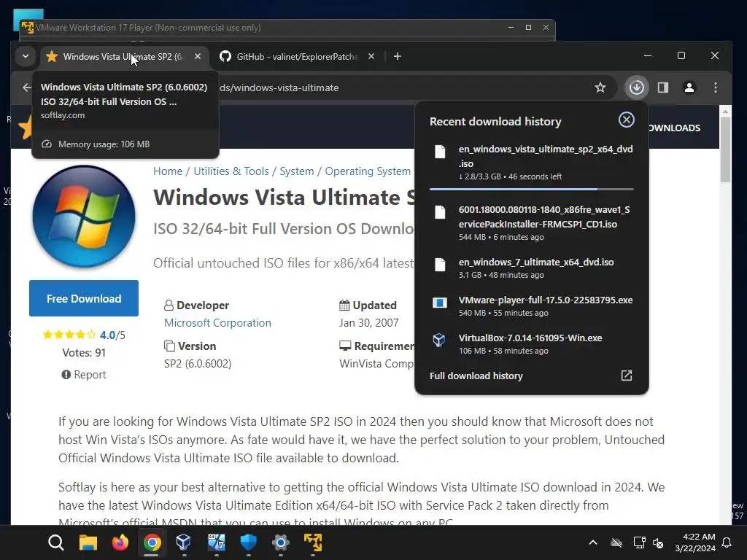Open the Home breadcrumb link
The width and height of the screenshot is (747, 560).
click(168, 171)
